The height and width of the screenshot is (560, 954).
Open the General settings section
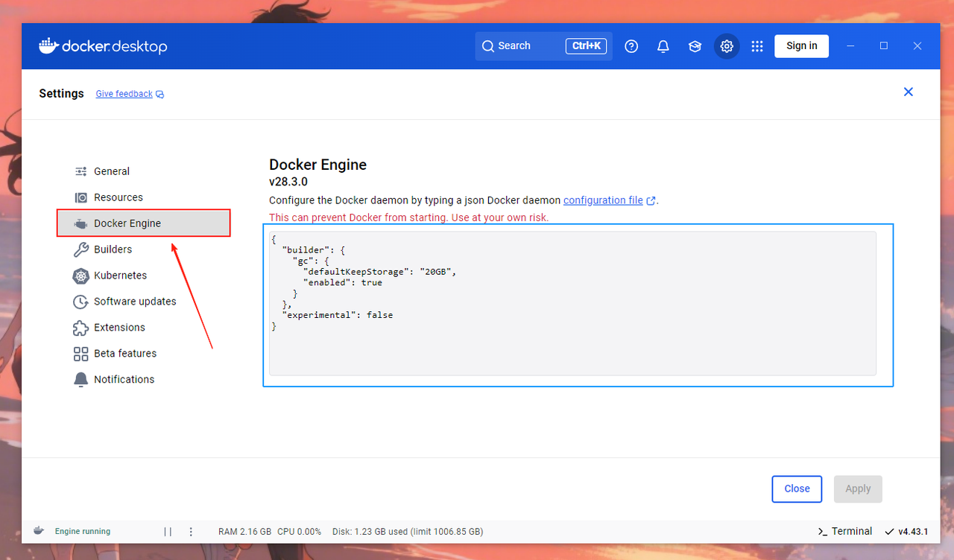(111, 171)
